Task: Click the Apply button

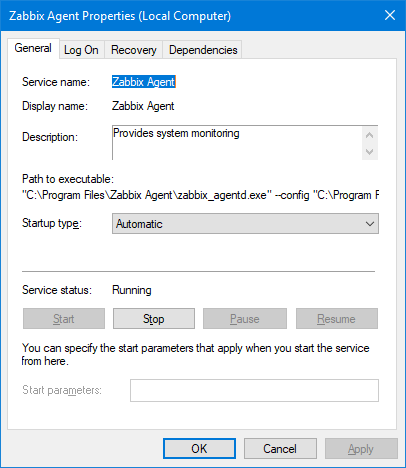Action: point(361,449)
